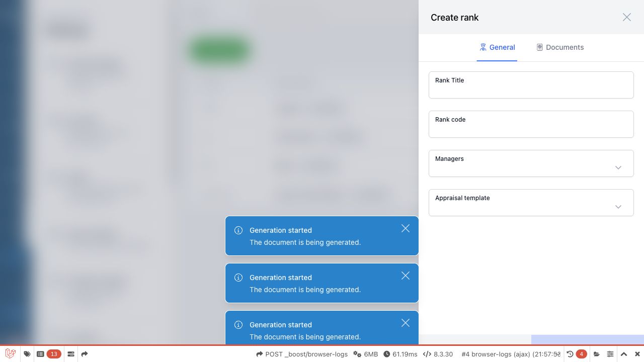This screenshot has height=362, width=644.
Task: Open the messages list with 13 badge
Action: click(49, 354)
